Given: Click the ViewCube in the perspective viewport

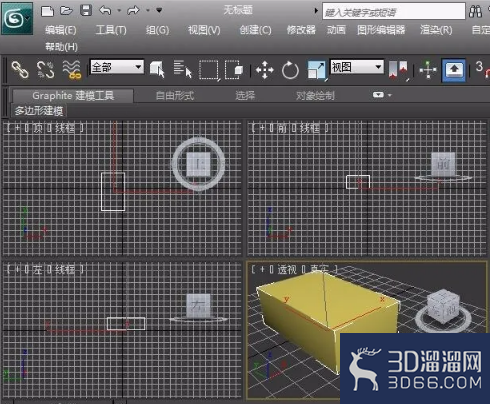Looking at the screenshot, I should pyautogui.click(x=444, y=308).
